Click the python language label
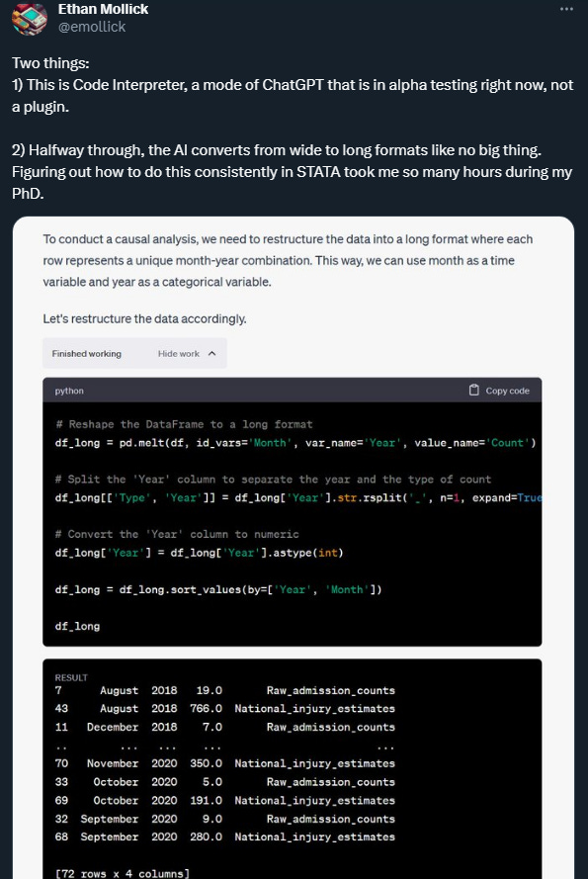The image size is (588, 879). click(69, 391)
